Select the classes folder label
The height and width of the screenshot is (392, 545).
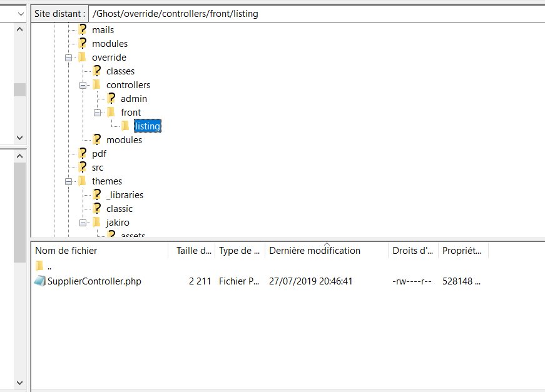(x=120, y=71)
